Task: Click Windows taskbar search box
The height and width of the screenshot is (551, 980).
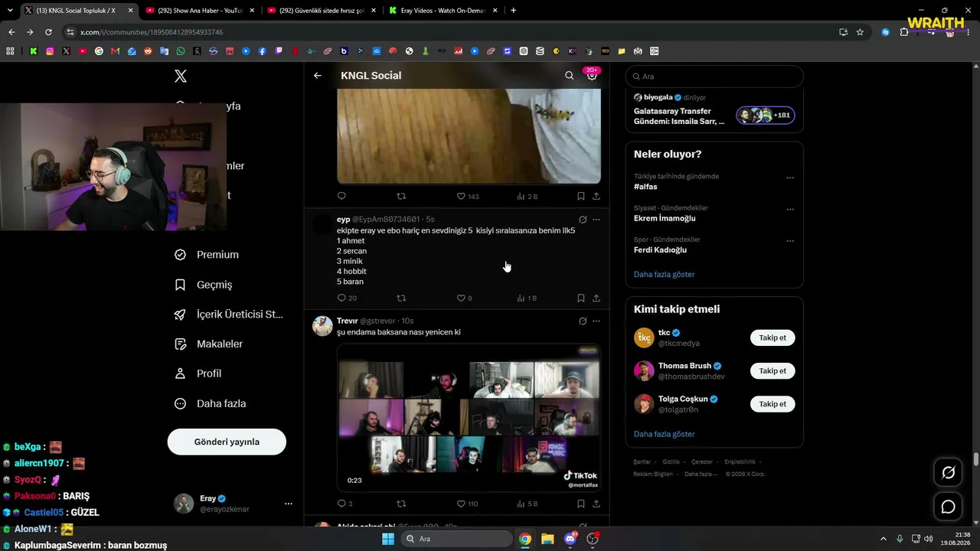Action: 456,539
